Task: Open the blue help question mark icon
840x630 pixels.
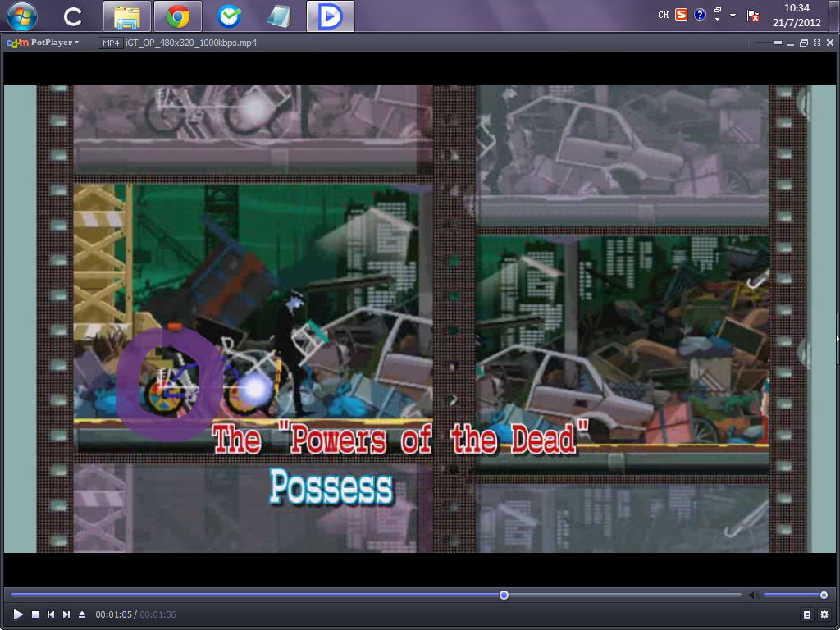Action: [x=700, y=15]
